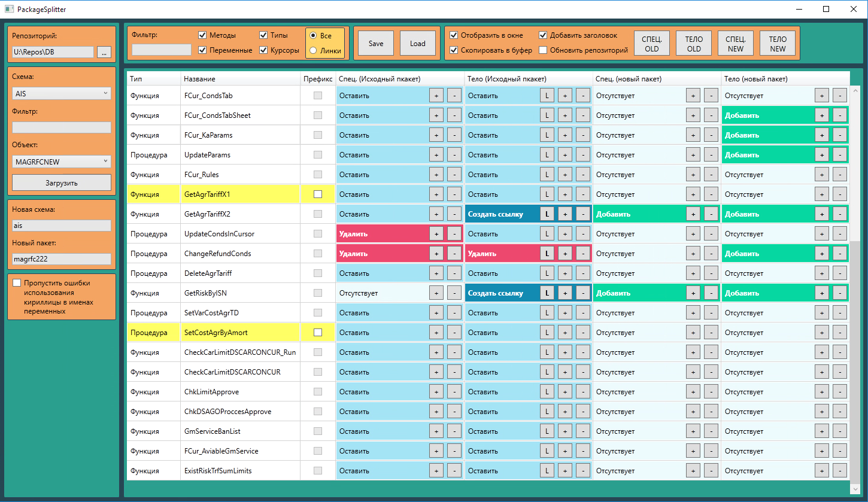Check the prefix checkbox for SetCostAgrByAmort
The height and width of the screenshot is (502, 868).
(x=318, y=333)
